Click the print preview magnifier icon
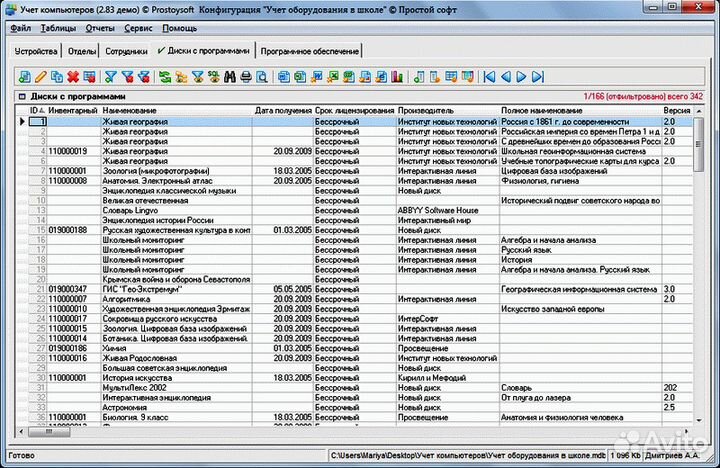The height and width of the screenshot is (468, 720). tap(262, 76)
